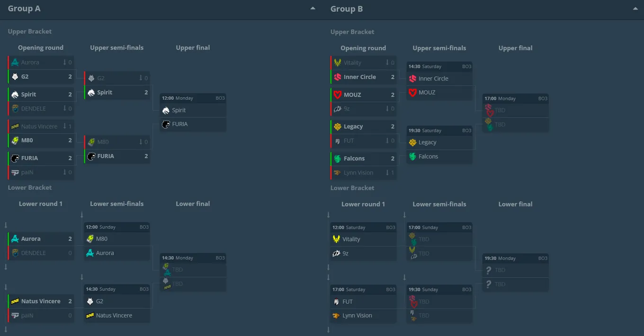Image resolution: width=644 pixels, height=336 pixels.
Task: Click Group A Upper Bracket label
Action: pos(30,31)
